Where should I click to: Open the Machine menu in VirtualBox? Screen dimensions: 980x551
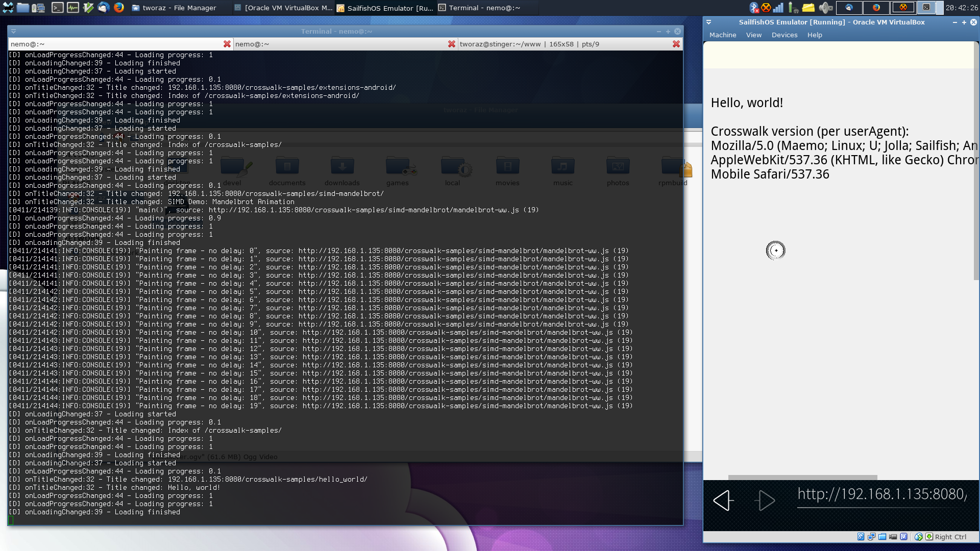(x=722, y=35)
